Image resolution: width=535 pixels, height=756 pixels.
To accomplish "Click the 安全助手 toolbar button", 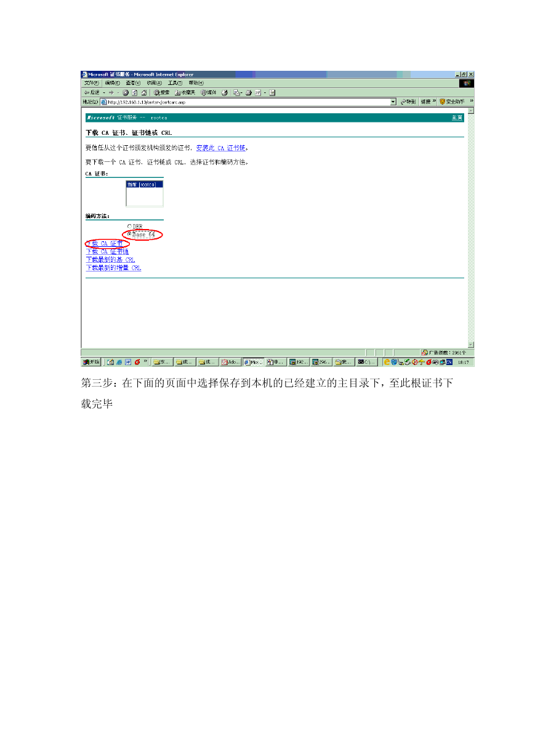I will pos(452,102).
